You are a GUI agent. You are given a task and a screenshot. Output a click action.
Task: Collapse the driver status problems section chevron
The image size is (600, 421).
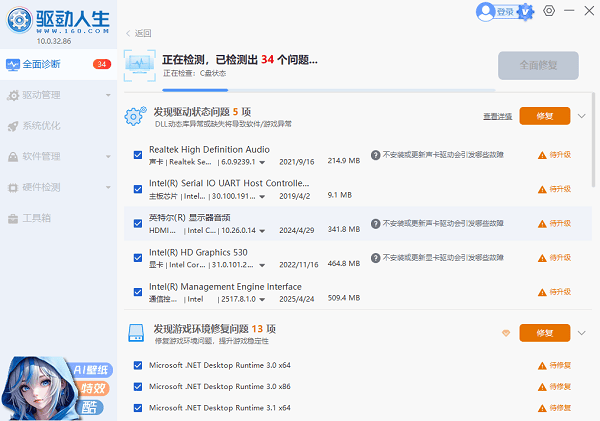click(x=582, y=116)
